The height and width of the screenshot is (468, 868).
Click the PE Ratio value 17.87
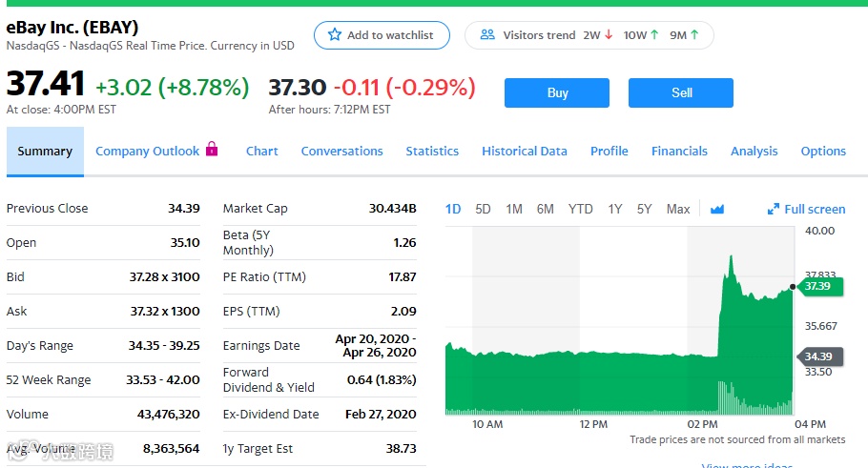(403, 276)
